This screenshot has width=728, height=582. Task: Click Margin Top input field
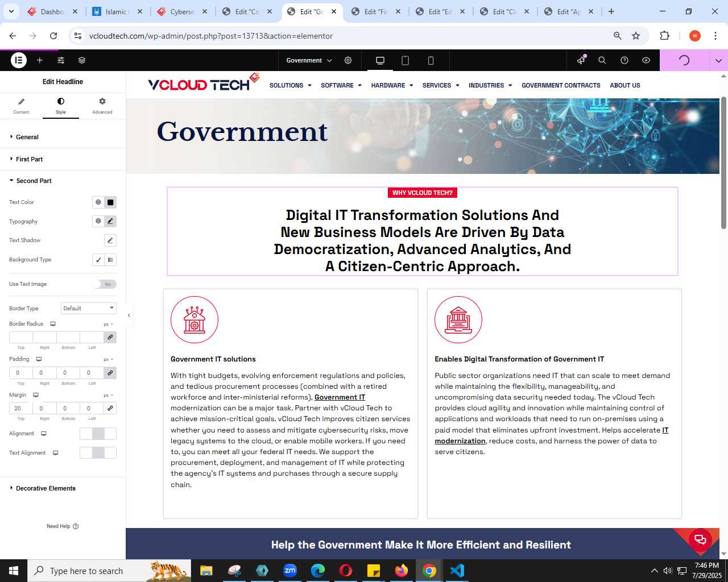pos(21,408)
